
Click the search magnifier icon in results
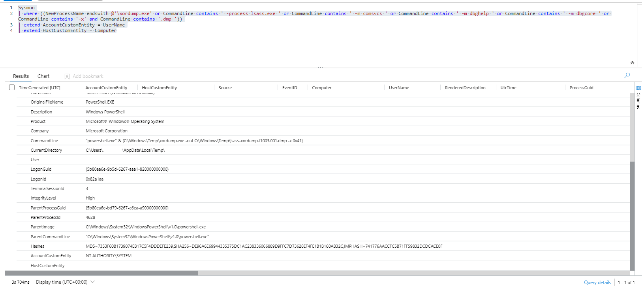(627, 75)
